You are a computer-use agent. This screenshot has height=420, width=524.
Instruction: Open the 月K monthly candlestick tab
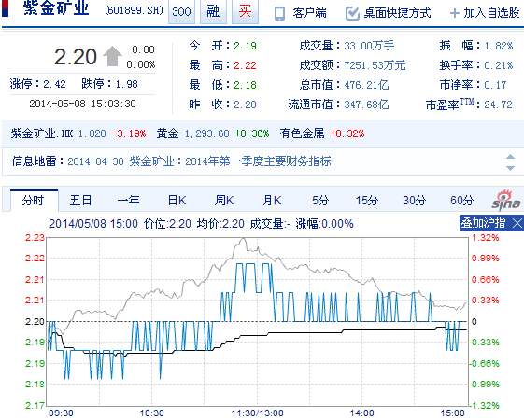[272, 201]
